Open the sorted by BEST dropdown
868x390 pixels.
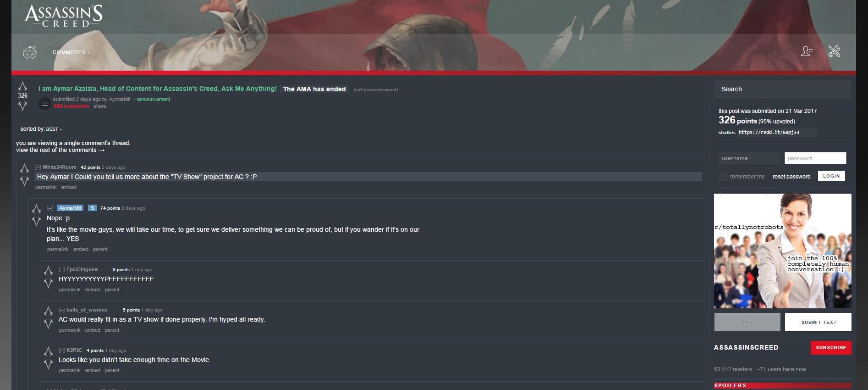pos(54,129)
